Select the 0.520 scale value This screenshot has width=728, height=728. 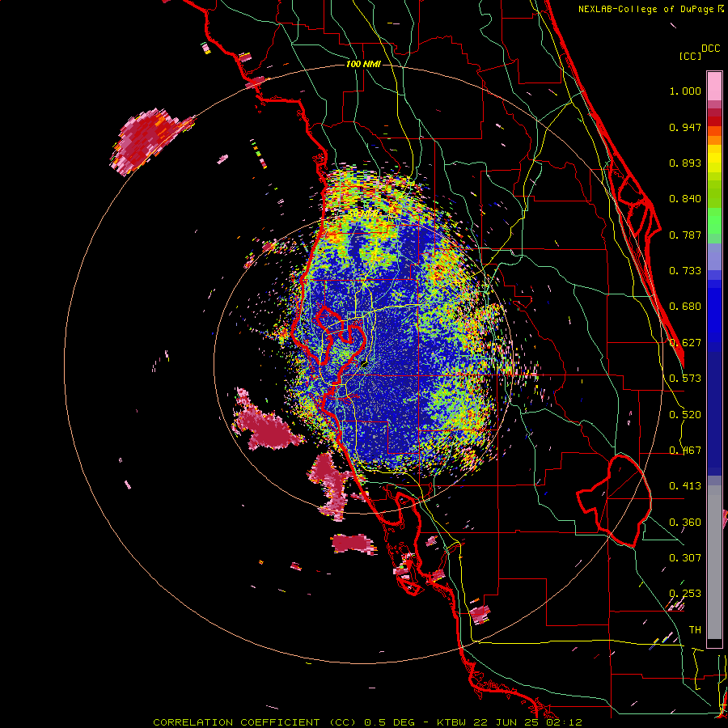tap(685, 415)
